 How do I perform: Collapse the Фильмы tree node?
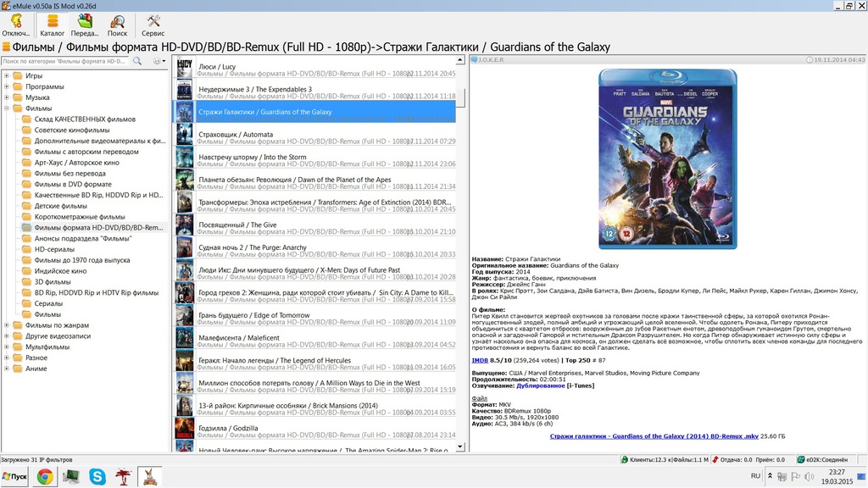click(x=7, y=108)
